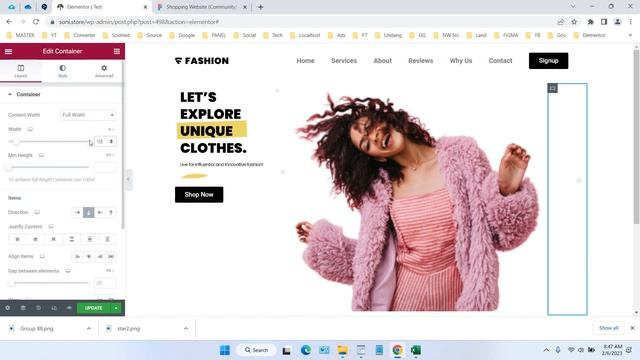
Task: Adjust the Min Height slider handle
Action: pos(9,167)
